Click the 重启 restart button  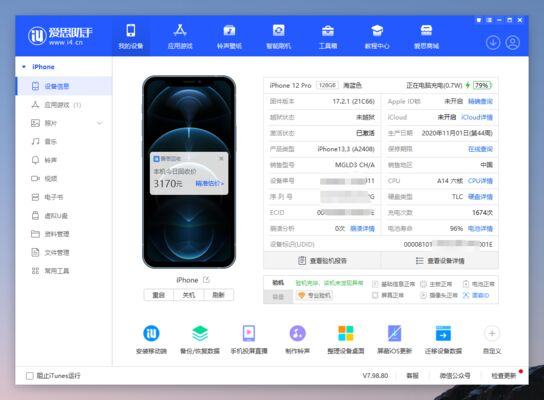click(159, 295)
